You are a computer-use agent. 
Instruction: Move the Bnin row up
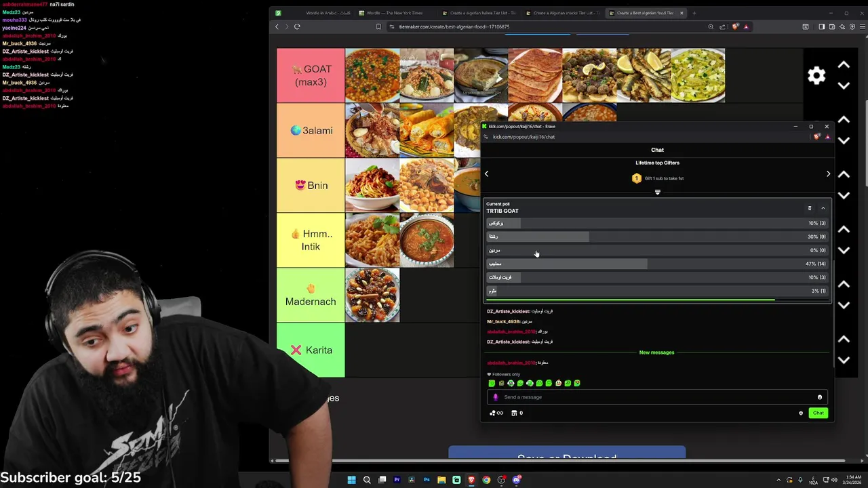tap(844, 174)
